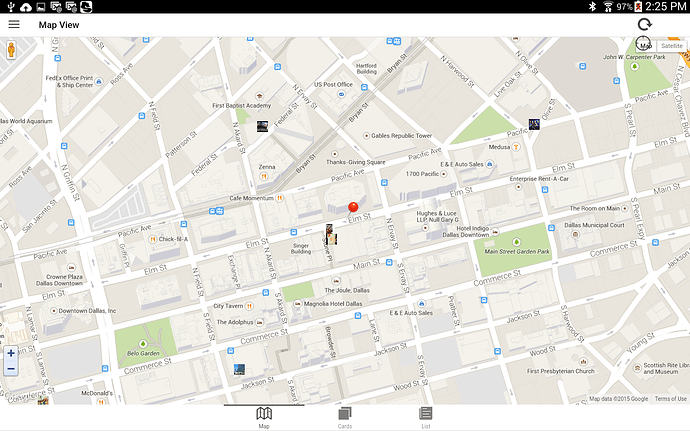Click The Adolphus hotel icon
Image resolution: width=690 pixels, height=431 pixels.
click(x=260, y=322)
